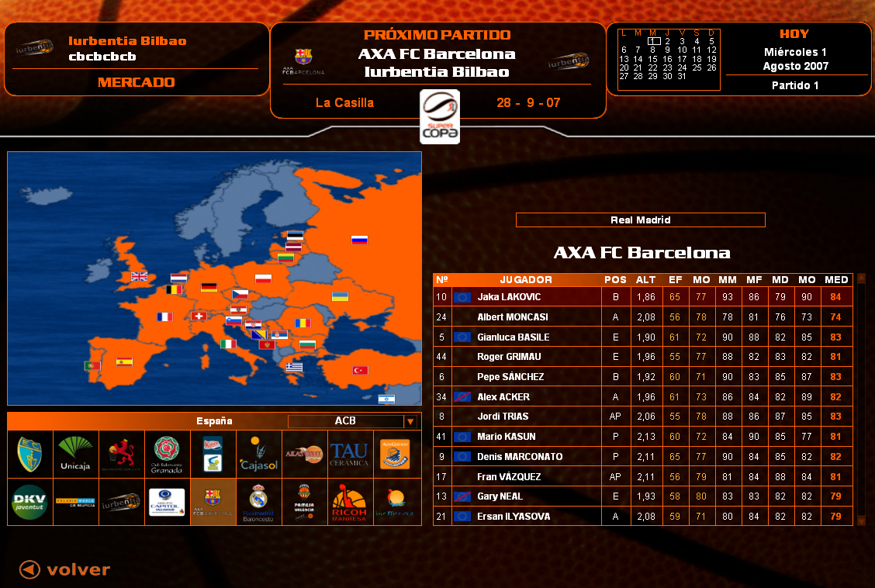Click the Cajasol team logo
The image size is (875, 588).
pyautogui.click(x=258, y=455)
